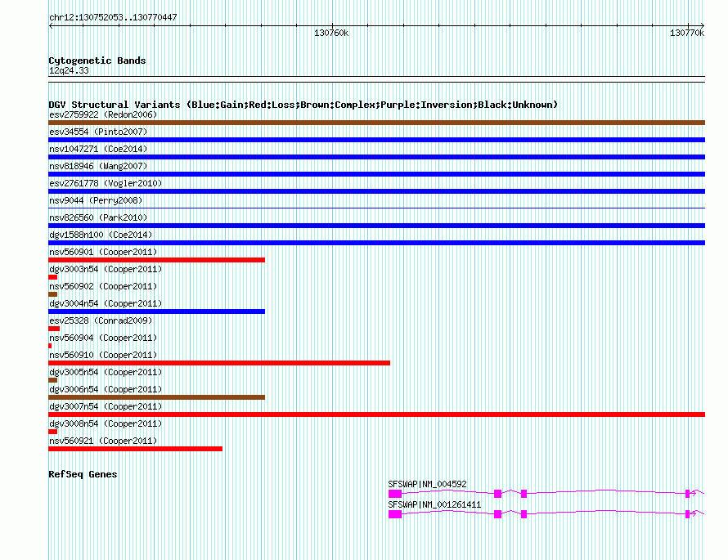
Task: Click the short red dgv3008n54 loss bar
Action: tap(53, 432)
